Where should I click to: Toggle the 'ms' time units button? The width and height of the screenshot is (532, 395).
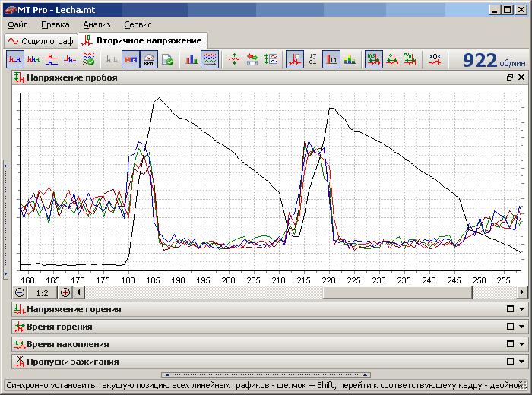point(372,59)
